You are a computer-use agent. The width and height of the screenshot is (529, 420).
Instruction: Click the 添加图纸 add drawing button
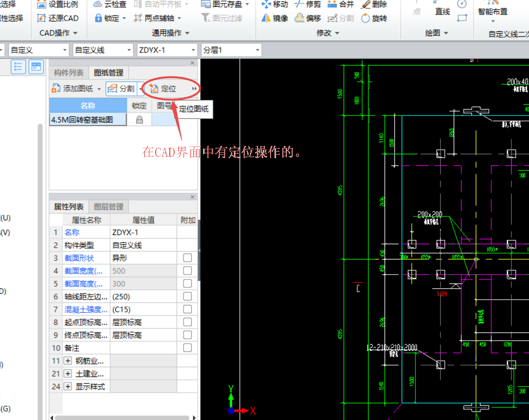coord(73,89)
